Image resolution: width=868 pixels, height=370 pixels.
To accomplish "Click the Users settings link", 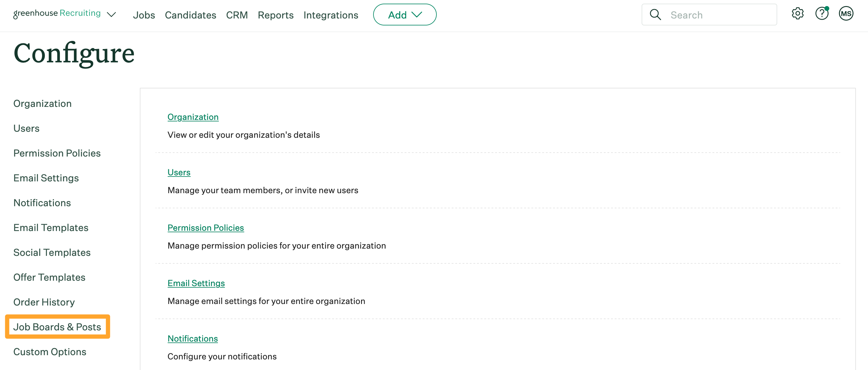I will (179, 172).
